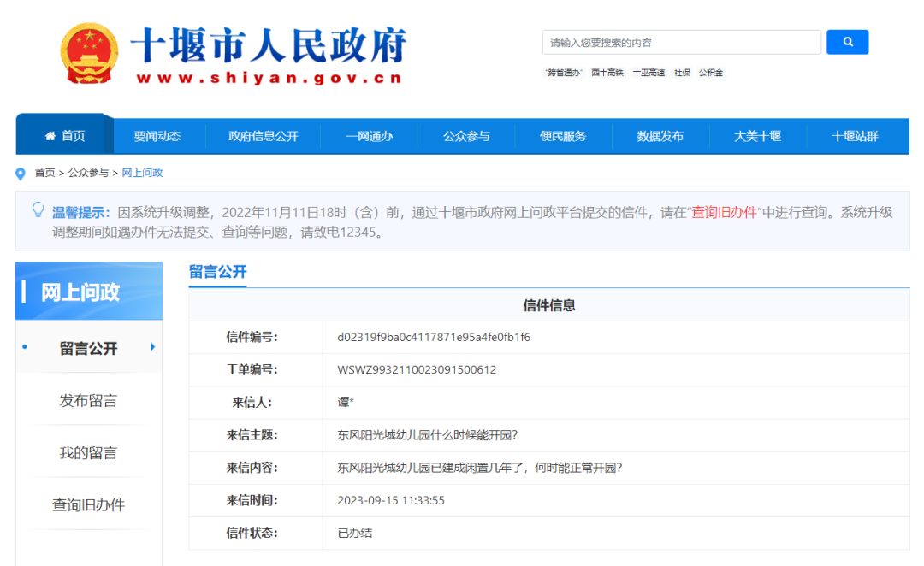
Task: Click 首页 in the breadcrumb
Action: (44, 173)
